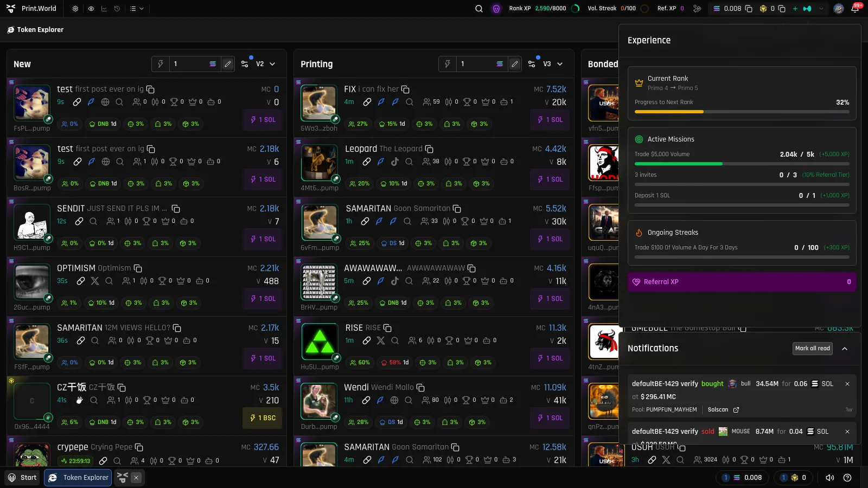
Task: Open the Solscan link in notification
Action: click(x=723, y=410)
